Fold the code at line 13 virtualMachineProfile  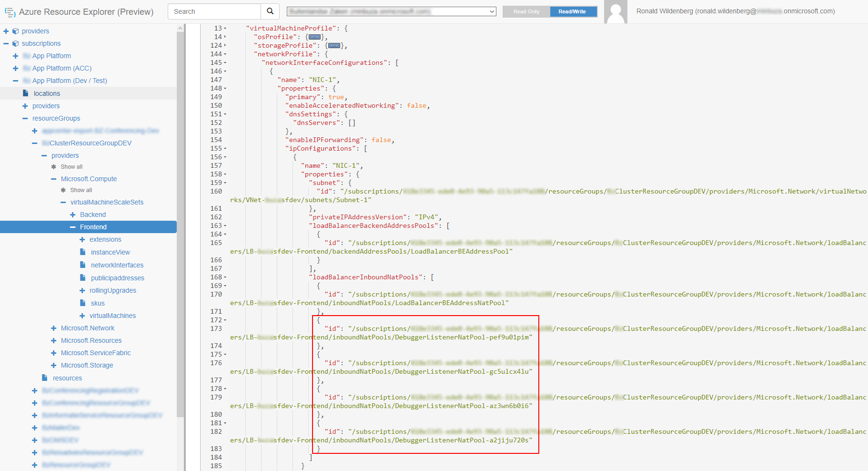pyautogui.click(x=225, y=28)
